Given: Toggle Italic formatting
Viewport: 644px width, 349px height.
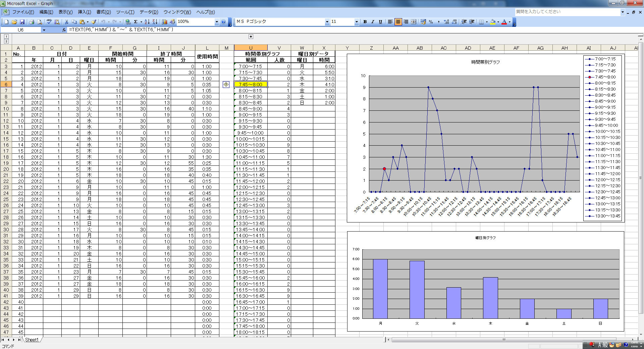Looking at the screenshot, I should coord(373,22).
